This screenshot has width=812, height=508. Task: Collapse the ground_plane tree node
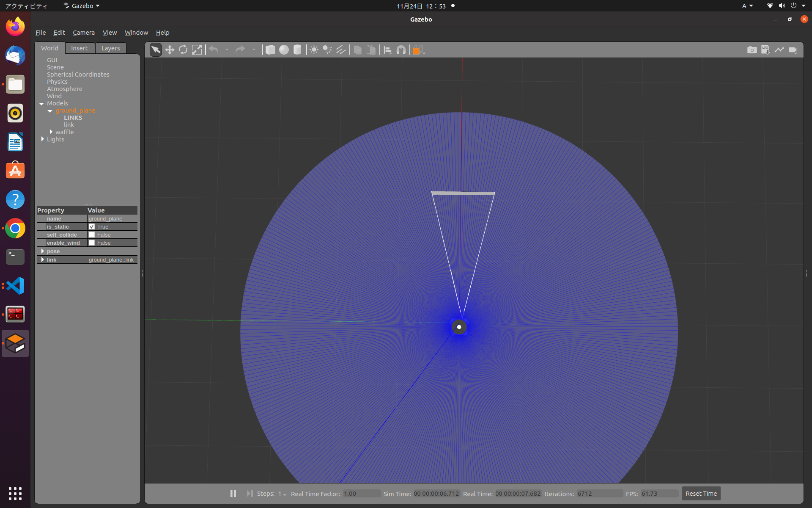pos(50,111)
